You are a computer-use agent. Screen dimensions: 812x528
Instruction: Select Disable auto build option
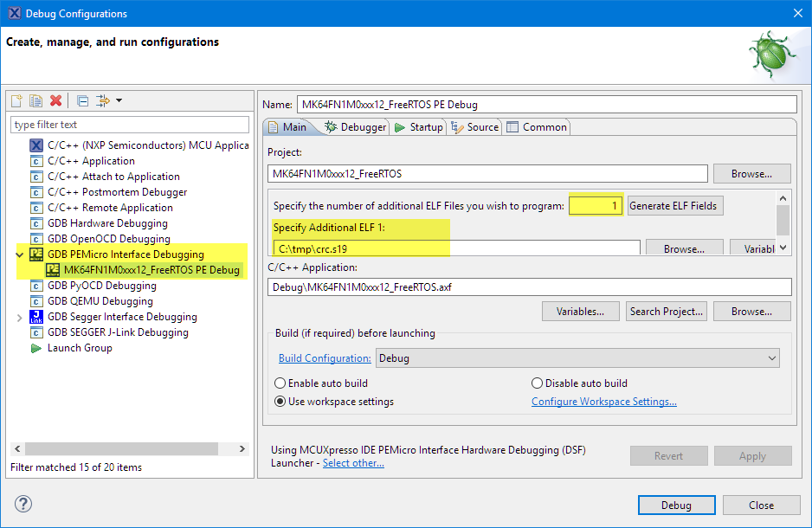click(537, 383)
